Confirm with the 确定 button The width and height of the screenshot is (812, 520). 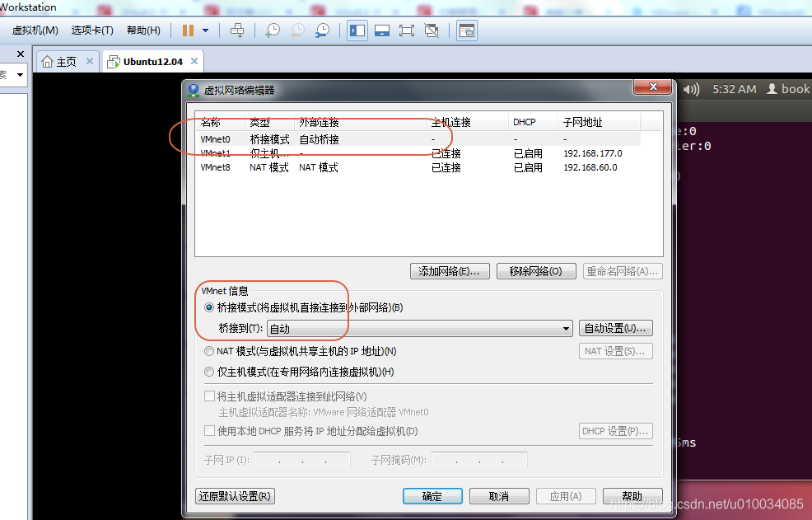tap(432, 496)
